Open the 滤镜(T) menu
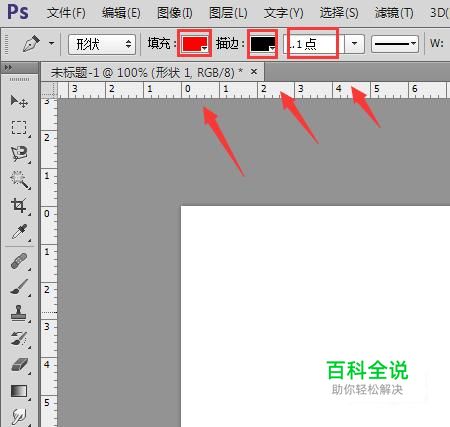 pyautogui.click(x=394, y=13)
